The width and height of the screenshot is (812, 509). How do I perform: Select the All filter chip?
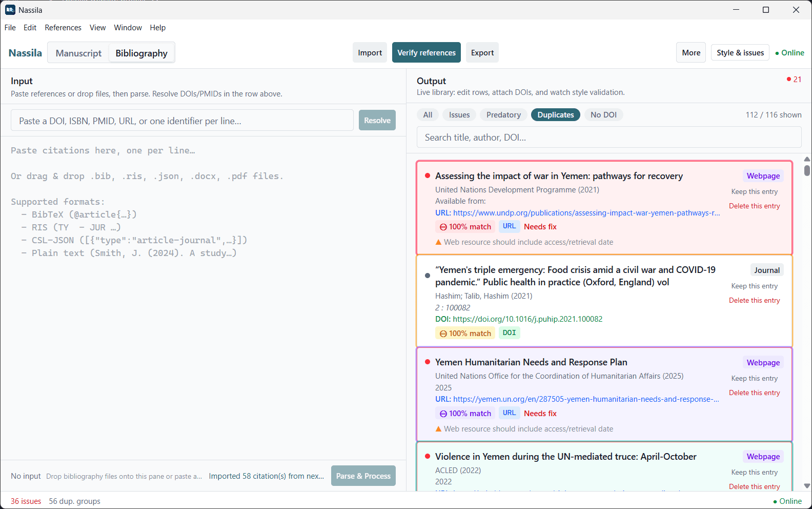point(428,115)
